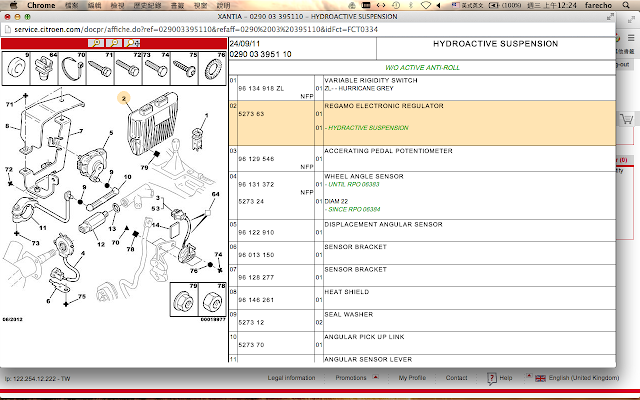This screenshot has height=400, width=640.
Task: Click part number 5273 83
Action: (251, 114)
